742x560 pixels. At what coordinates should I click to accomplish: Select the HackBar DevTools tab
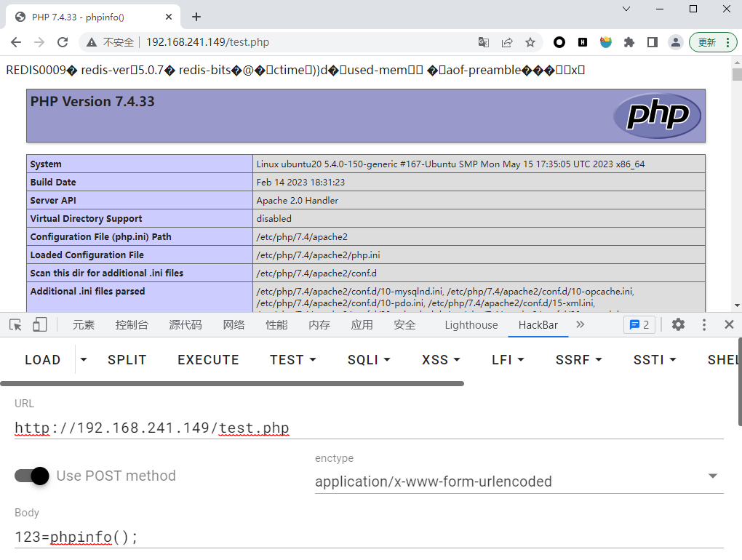(x=538, y=325)
